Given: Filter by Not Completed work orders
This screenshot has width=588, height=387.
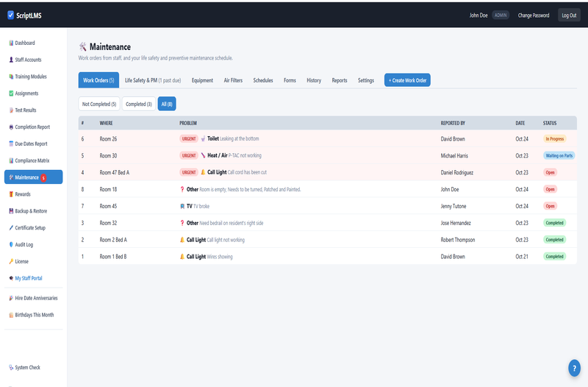Looking at the screenshot, I should click(x=99, y=104).
